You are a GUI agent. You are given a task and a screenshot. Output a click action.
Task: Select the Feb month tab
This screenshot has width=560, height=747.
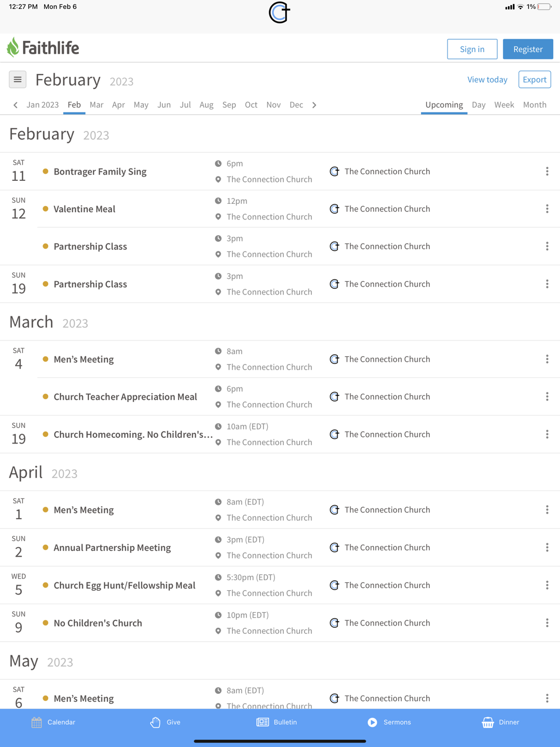click(x=74, y=105)
